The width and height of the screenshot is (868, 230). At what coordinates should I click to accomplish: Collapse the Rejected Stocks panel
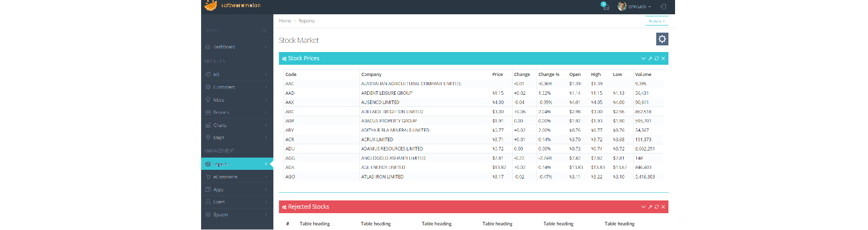643,207
